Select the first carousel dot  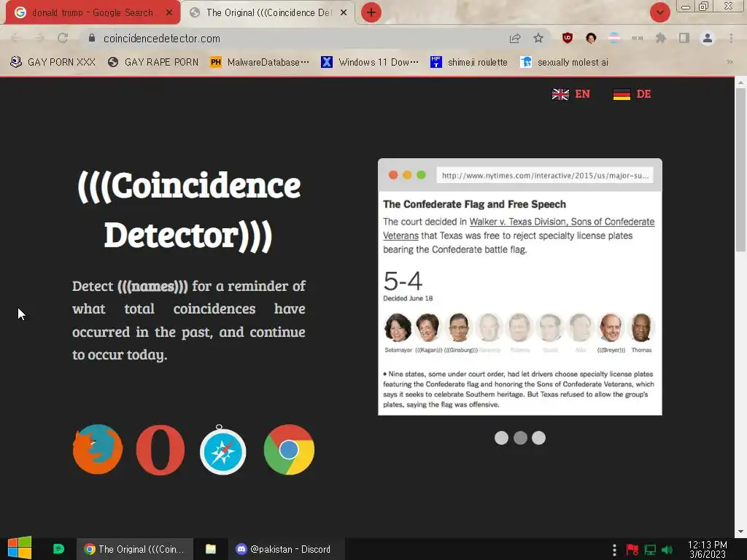tap(501, 437)
